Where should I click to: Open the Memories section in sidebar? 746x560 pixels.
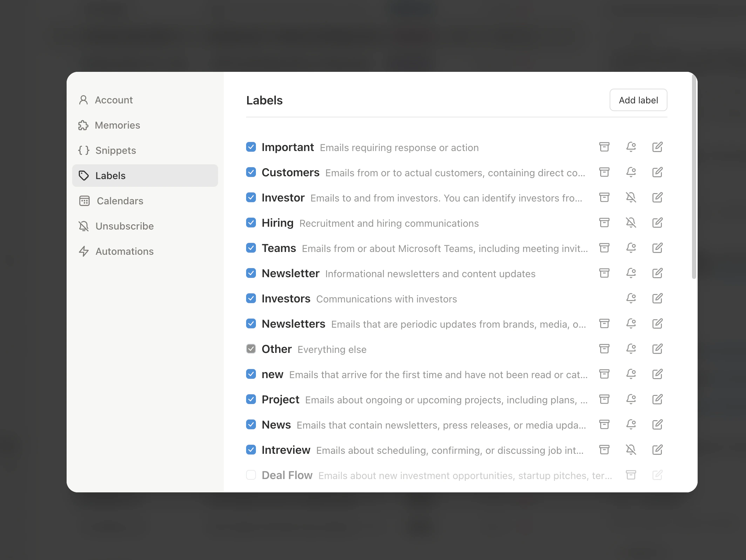pyautogui.click(x=117, y=125)
